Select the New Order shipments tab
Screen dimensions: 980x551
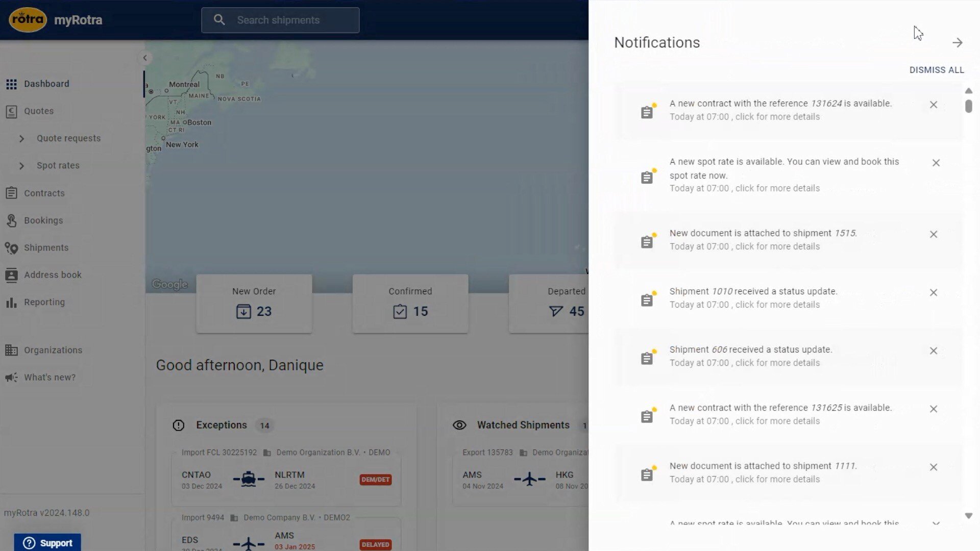pyautogui.click(x=254, y=303)
